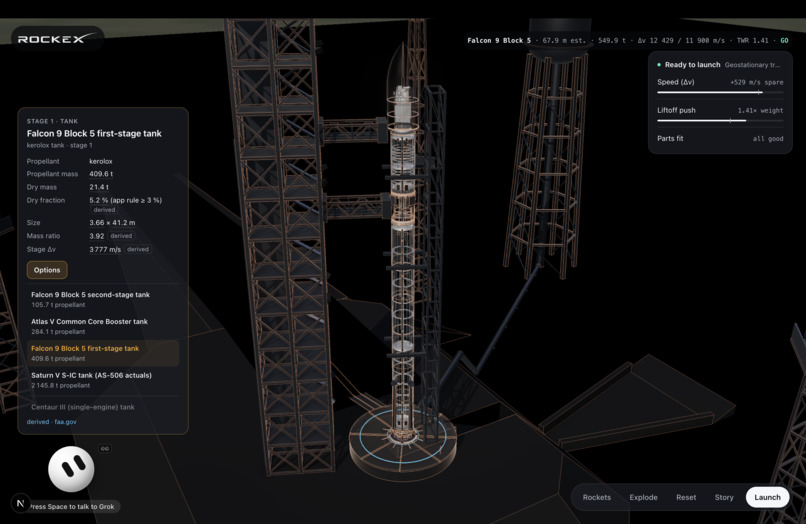Screen dimensions: 806x524
Task: Click the 'Press Space to talk to Grok' hint
Action: [x=72, y=507]
